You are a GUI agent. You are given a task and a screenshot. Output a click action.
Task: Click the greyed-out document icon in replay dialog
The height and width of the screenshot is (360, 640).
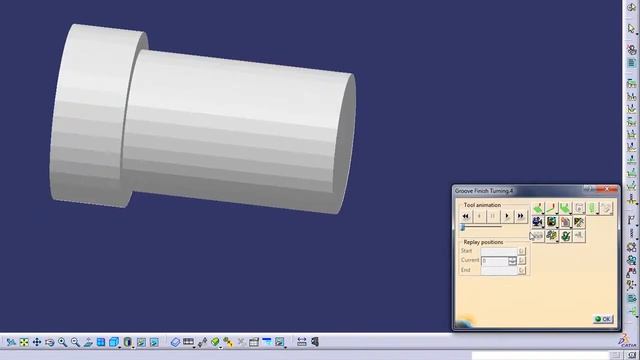pyautogui.click(x=579, y=209)
